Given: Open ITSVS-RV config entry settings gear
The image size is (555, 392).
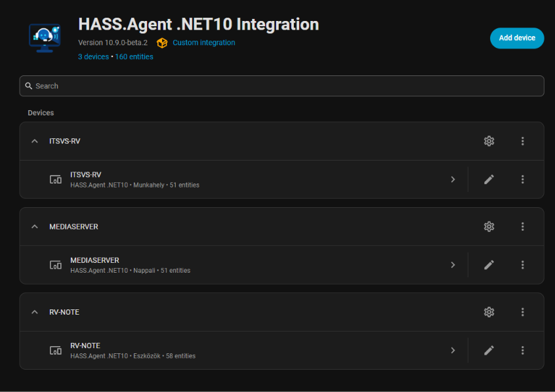Looking at the screenshot, I should click(x=489, y=141).
